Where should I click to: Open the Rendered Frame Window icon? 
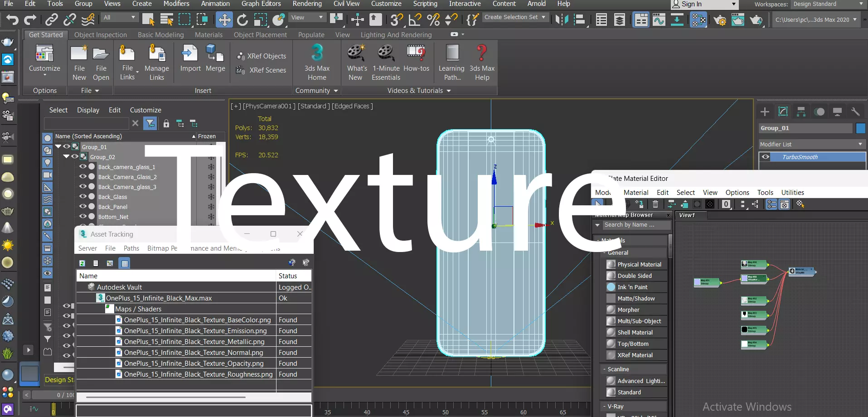coord(737,19)
